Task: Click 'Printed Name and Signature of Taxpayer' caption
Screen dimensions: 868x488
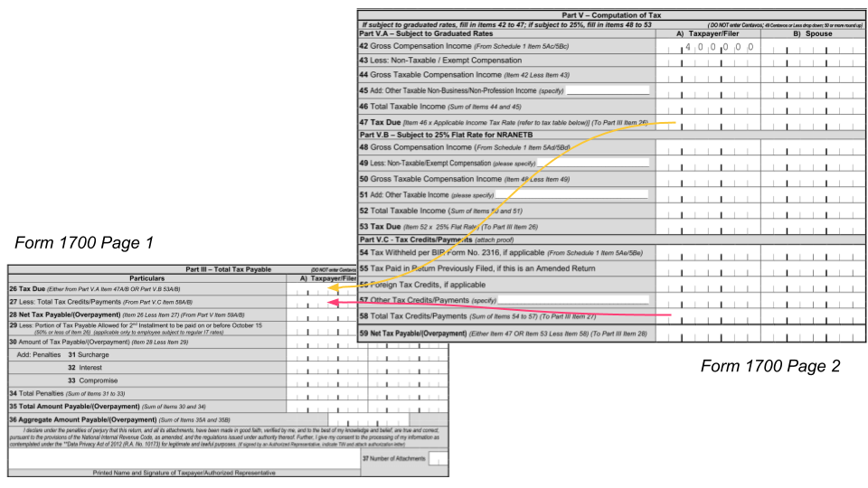Action: (x=184, y=473)
